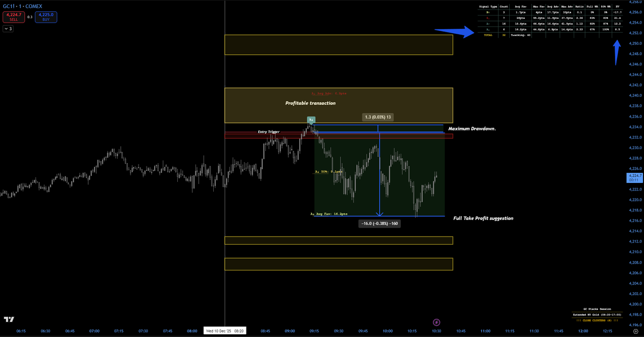Click the 'Count' table header

(504, 6)
